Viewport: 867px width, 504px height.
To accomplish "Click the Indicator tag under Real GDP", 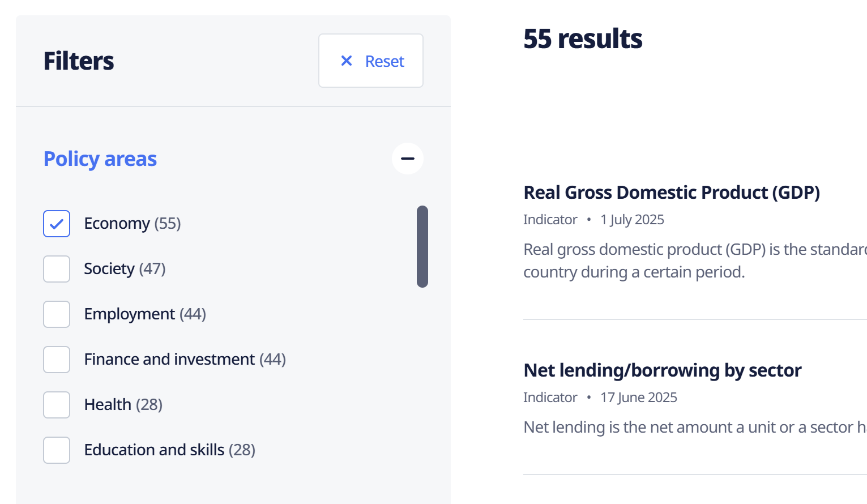I will pos(550,220).
